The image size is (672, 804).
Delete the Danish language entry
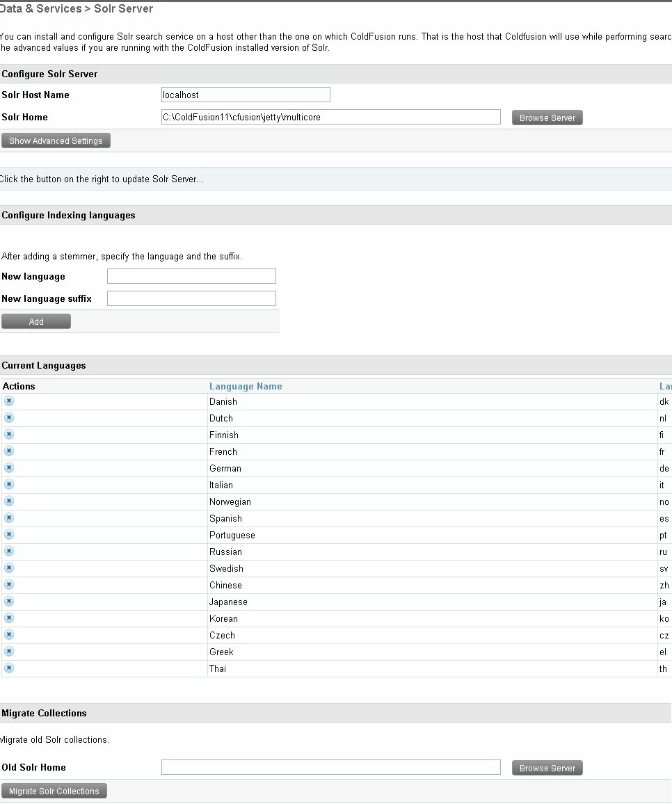coord(9,401)
